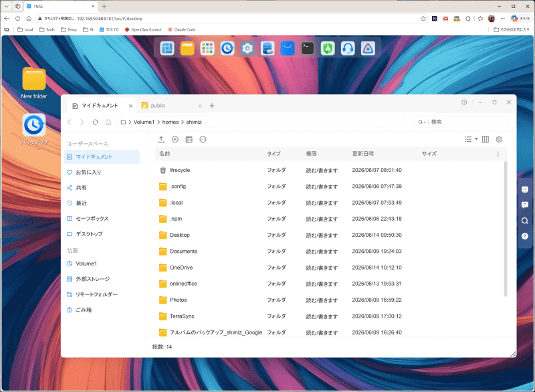Sort by the タイプ column header

(x=274, y=154)
